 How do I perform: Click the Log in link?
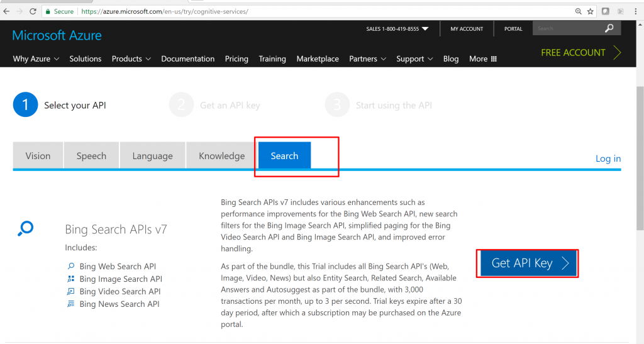[x=608, y=158]
